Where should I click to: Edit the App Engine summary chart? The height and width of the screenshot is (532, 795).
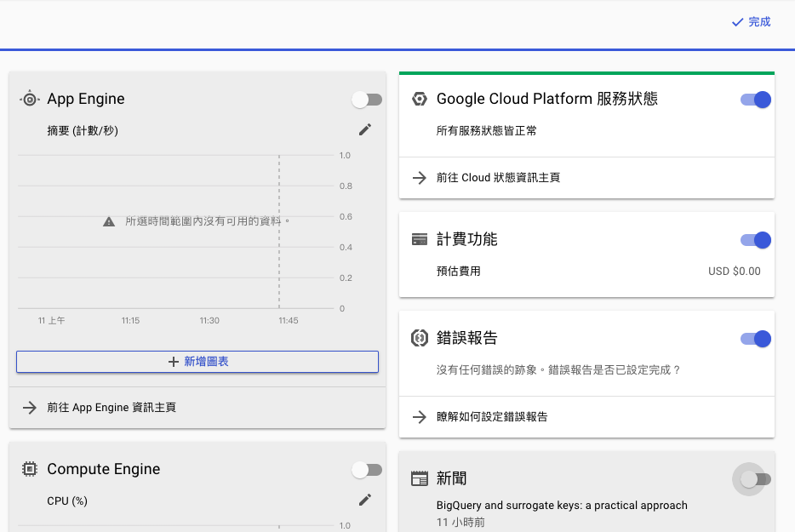pyautogui.click(x=365, y=129)
